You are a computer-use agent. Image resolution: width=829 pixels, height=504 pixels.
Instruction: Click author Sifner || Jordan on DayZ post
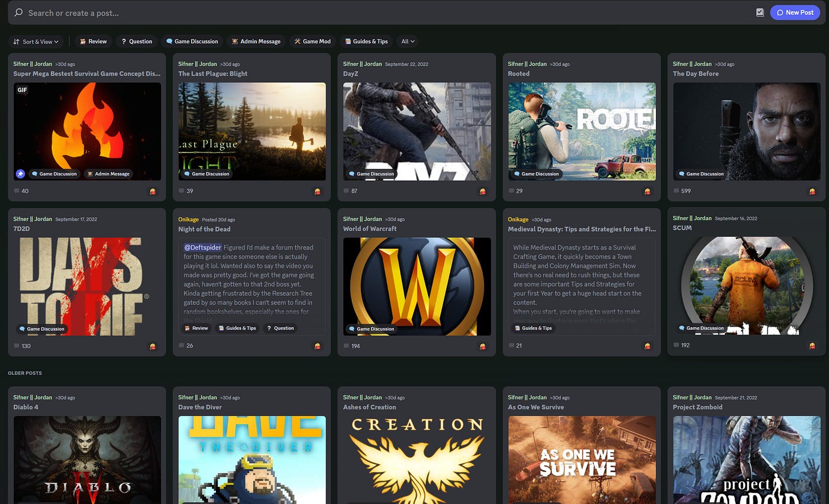pos(362,64)
